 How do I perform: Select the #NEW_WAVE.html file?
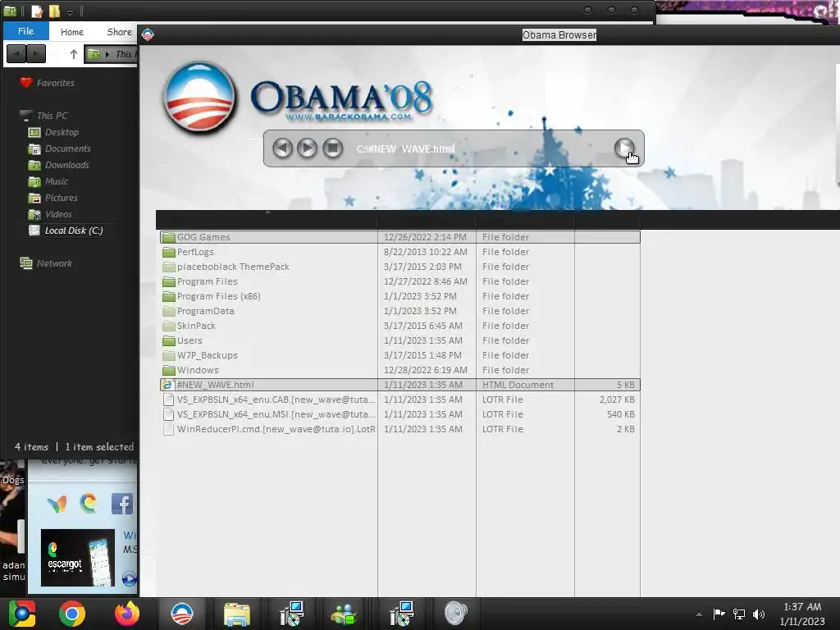pyautogui.click(x=399, y=385)
